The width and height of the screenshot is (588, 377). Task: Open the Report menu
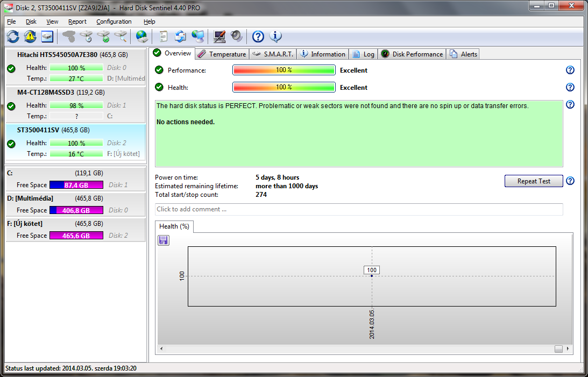[x=77, y=22]
